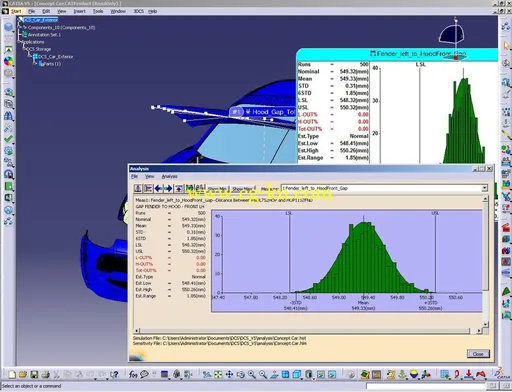Image resolution: width=512 pixels, height=392 pixels.
Task: Click the New document icon
Action: coord(12,374)
